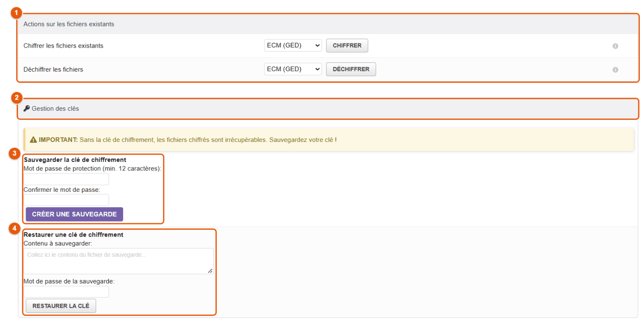The height and width of the screenshot is (335, 644).
Task: Click the Restaurer une clé de chiffrement heading
Action: [x=74, y=234]
